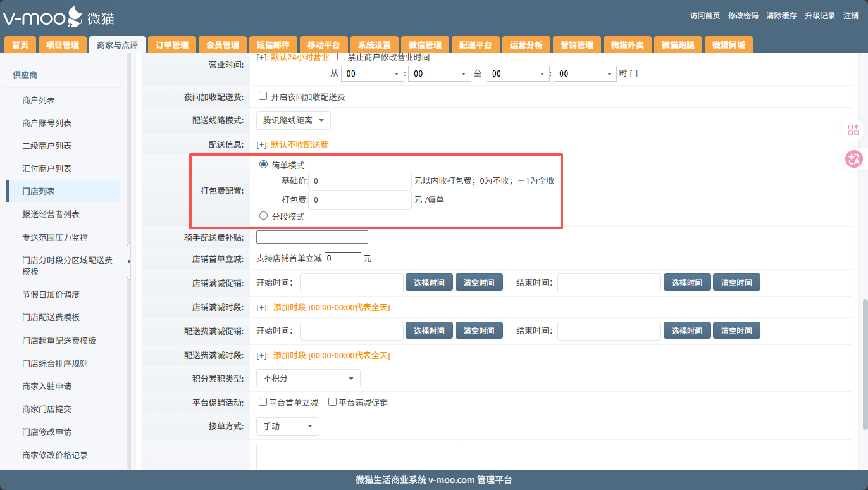This screenshot has width=868, height=490.
Task: Click the [-] icon after business hours
Action: [x=633, y=73]
